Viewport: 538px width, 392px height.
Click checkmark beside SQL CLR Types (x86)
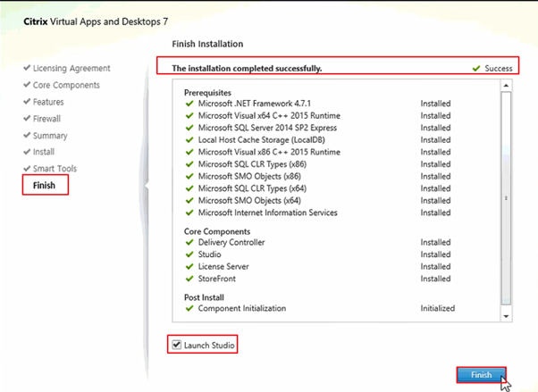click(x=189, y=164)
